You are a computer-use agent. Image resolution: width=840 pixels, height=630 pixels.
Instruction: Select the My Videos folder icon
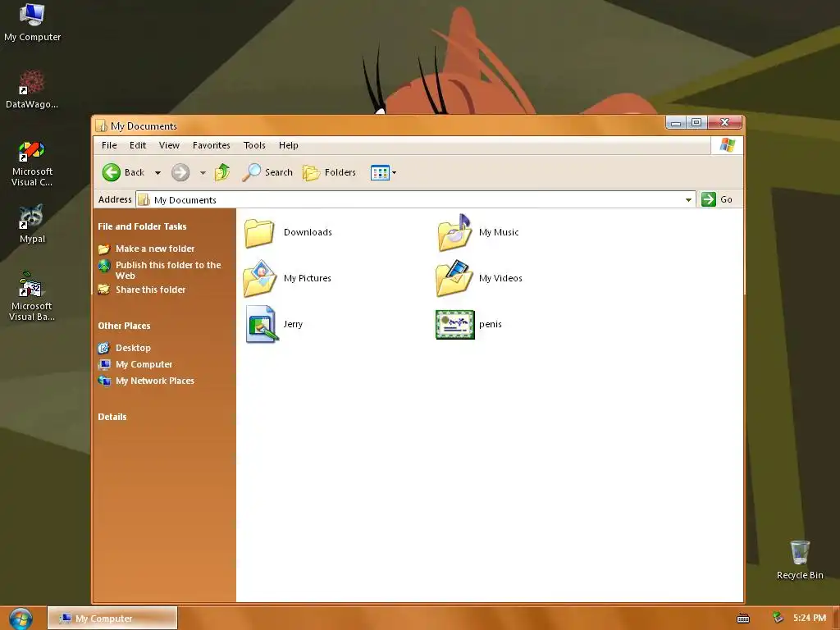(x=454, y=279)
